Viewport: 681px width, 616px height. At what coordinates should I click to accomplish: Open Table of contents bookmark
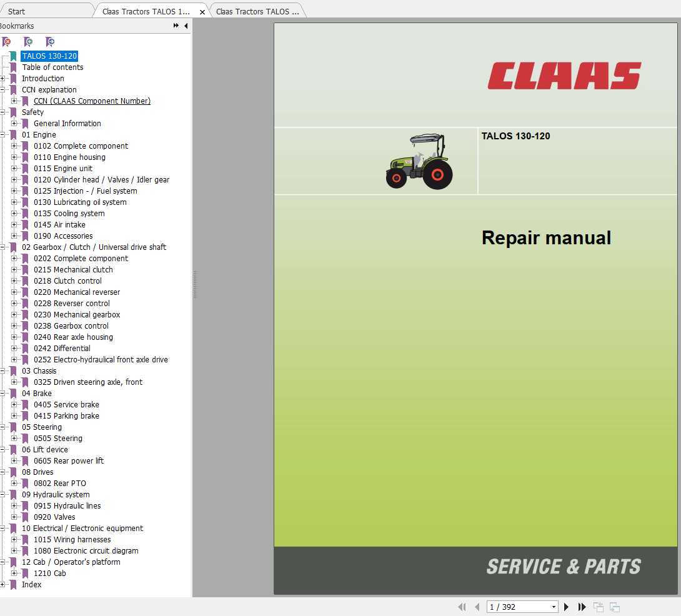(x=52, y=67)
